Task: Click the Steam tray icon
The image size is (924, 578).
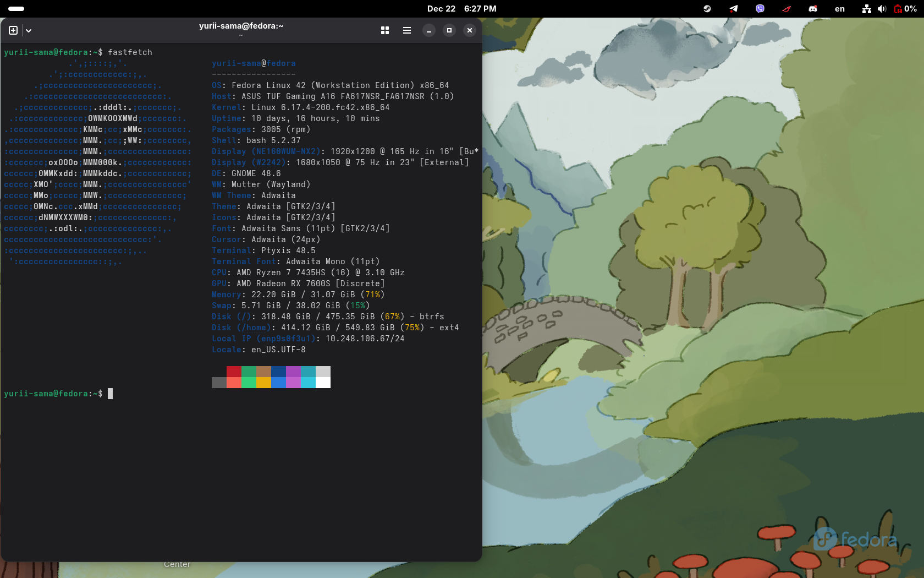Action: coord(707,9)
